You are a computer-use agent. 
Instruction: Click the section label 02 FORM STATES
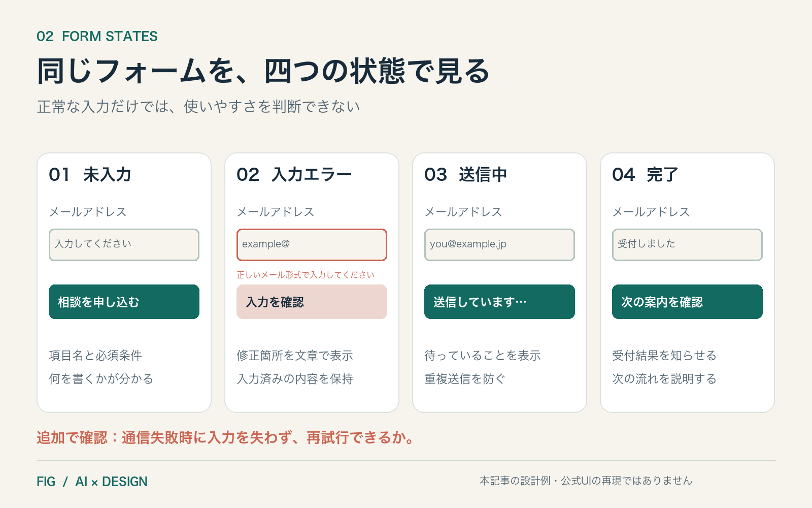point(97,37)
